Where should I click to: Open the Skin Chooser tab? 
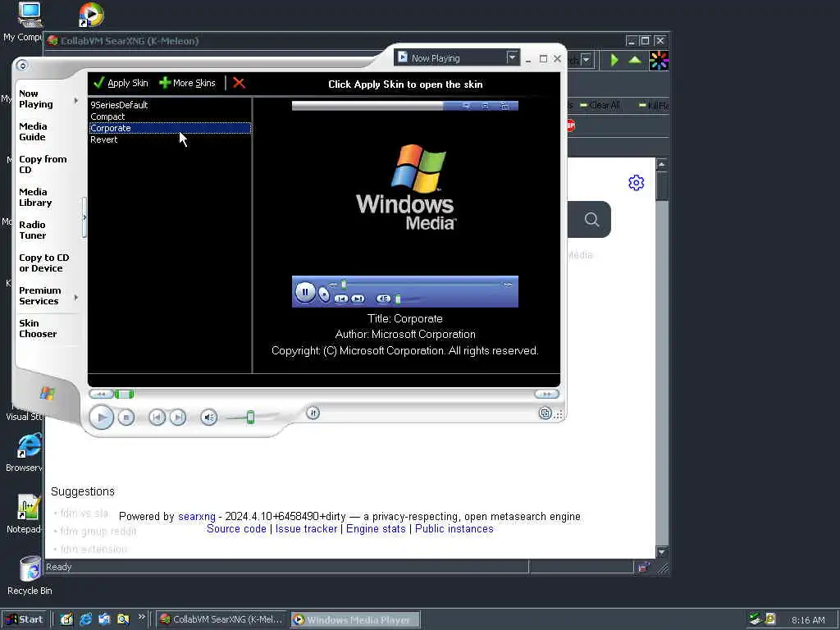tap(38, 328)
